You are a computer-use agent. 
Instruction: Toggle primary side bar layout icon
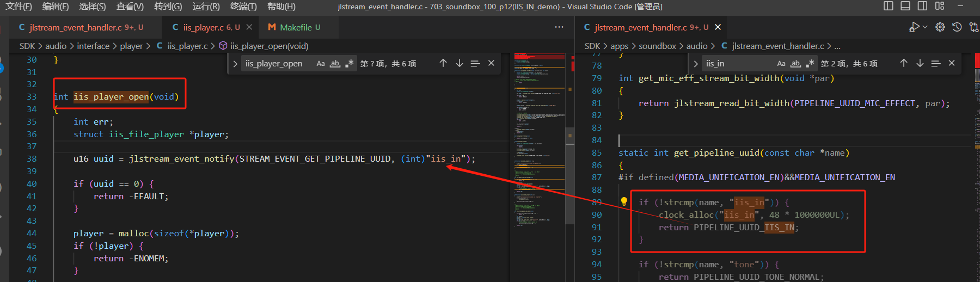[x=889, y=6]
